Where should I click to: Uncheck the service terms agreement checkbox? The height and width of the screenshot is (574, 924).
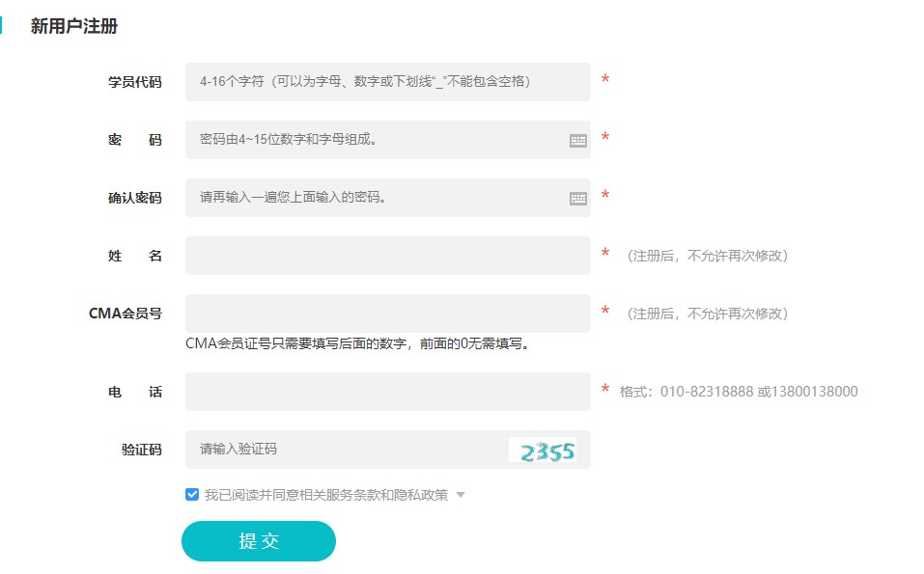coord(192,495)
